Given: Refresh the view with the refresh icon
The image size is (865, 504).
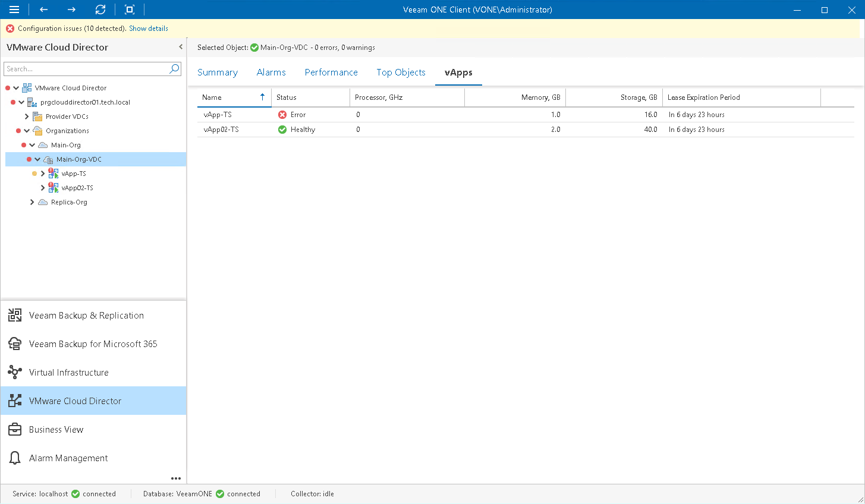Looking at the screenshot, I should pos(100,10).
